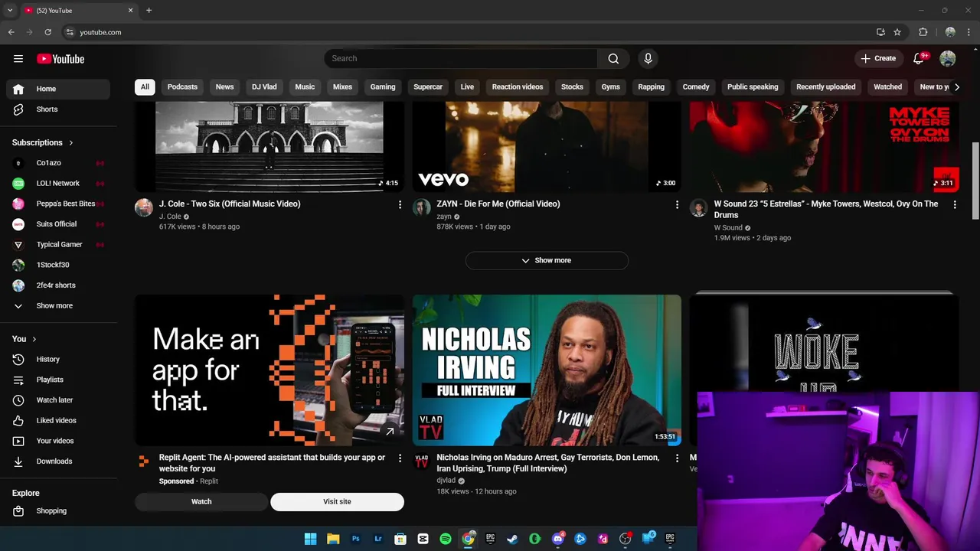Open Nicholas Irving interview thumbnail
980x551 pixels.
click(547, 370)
